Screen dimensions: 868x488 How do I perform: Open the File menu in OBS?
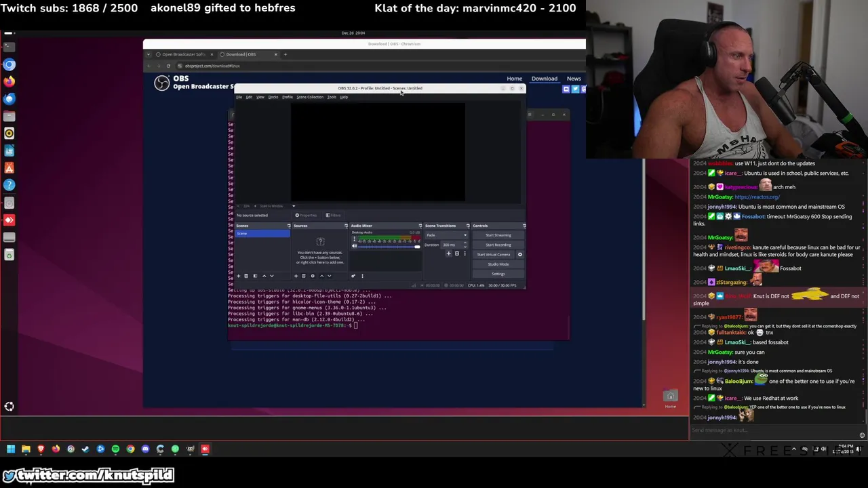point(239,97)
